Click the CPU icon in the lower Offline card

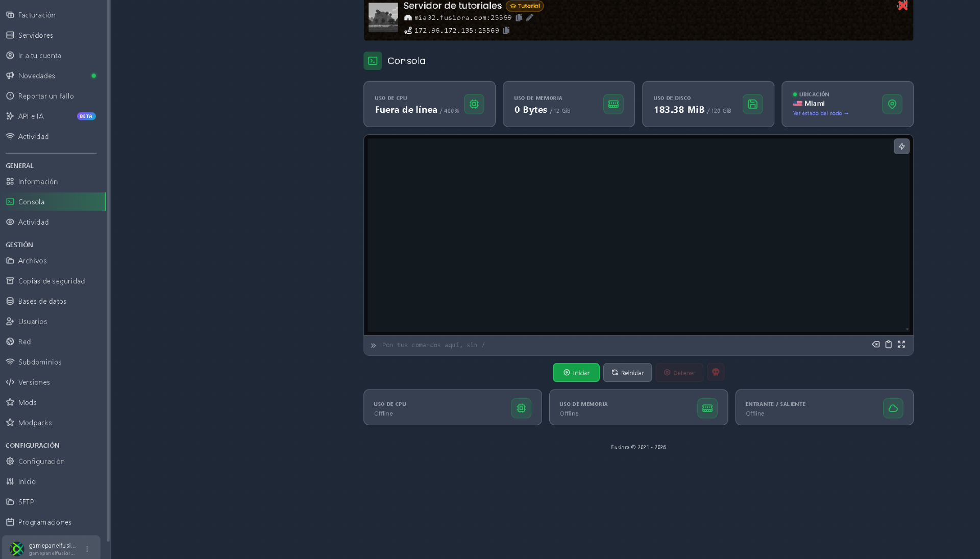click(521, 408)
